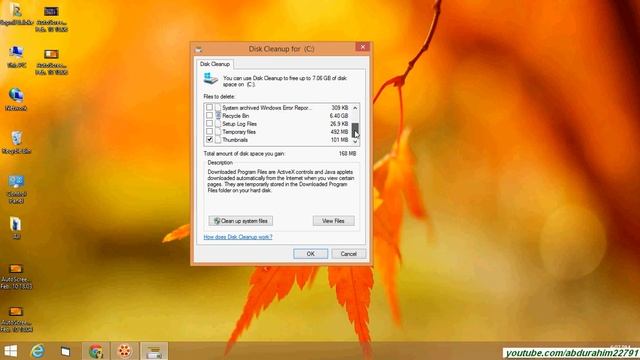
Task: Click the Cancel button
Action: (x=349, y=254)
